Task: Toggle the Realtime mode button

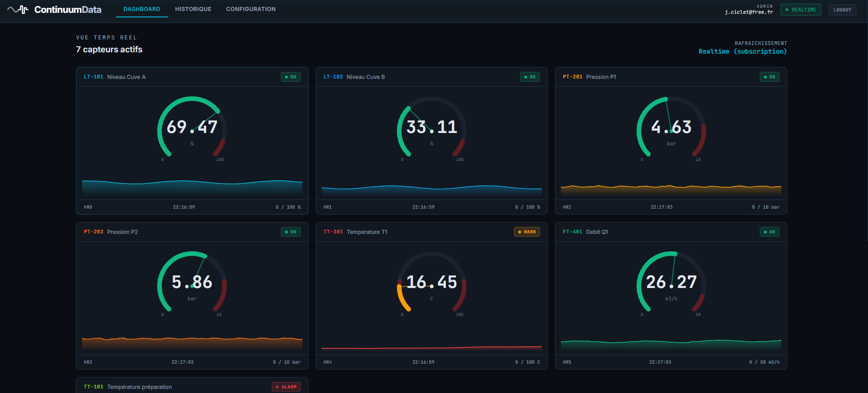Action: click(801, 10)
